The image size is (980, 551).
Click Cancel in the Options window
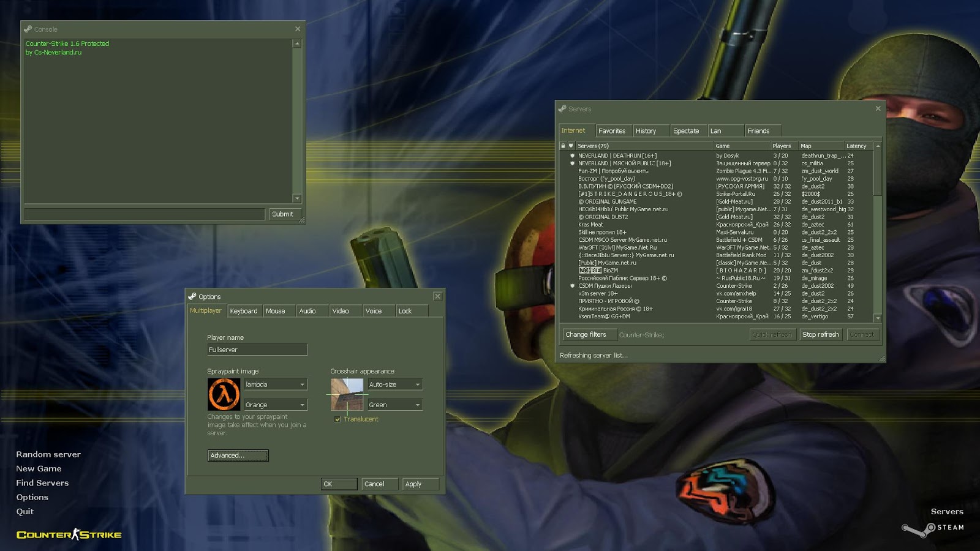click(380, 484)
